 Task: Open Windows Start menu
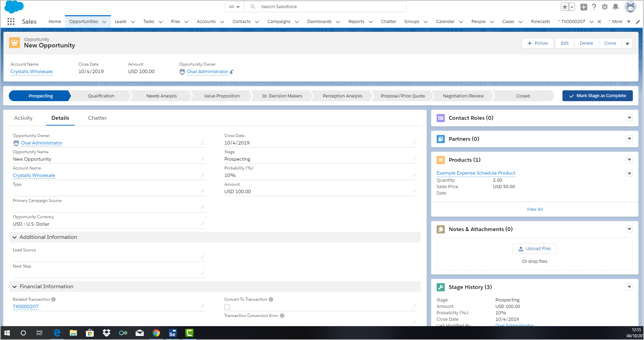click(x=7, y=333)
